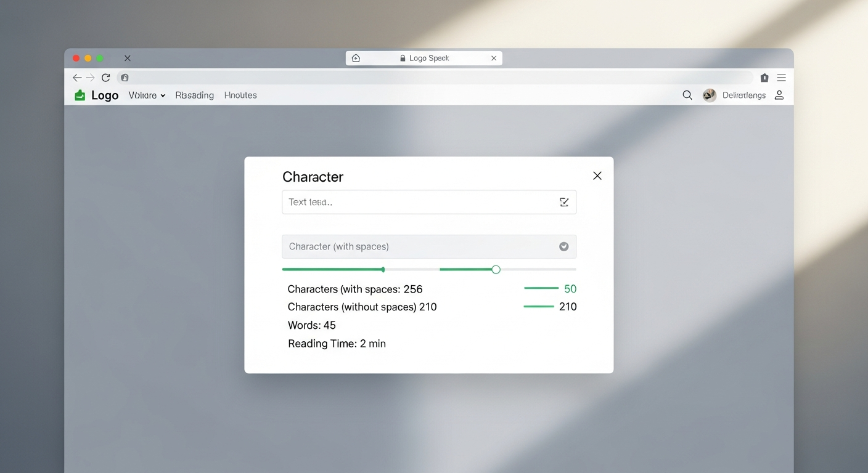The height and width of the screenshot is (473, 868).
Task: Expand the Volrare dropdown menu
Action: (147, 95)
